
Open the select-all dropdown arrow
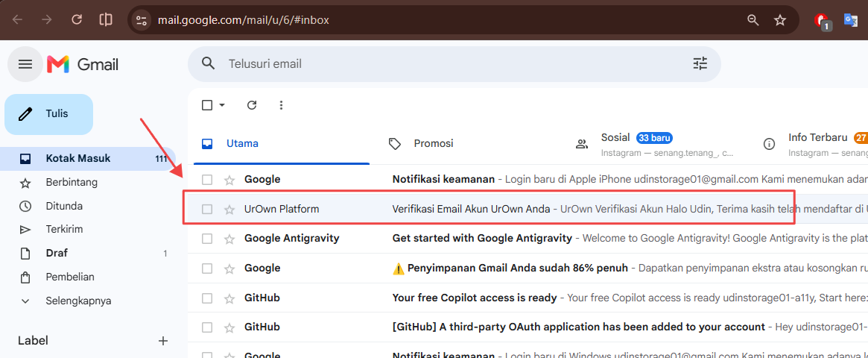(x=222, y=105)
